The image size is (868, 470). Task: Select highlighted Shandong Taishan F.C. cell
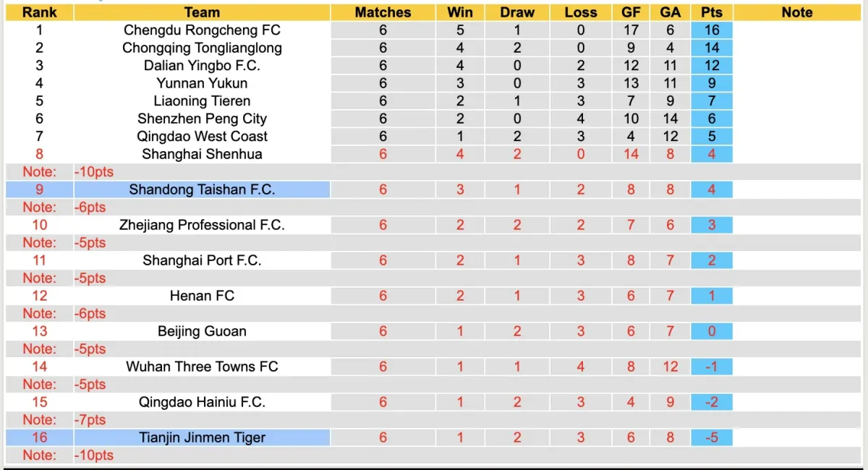tap(202, 189)
